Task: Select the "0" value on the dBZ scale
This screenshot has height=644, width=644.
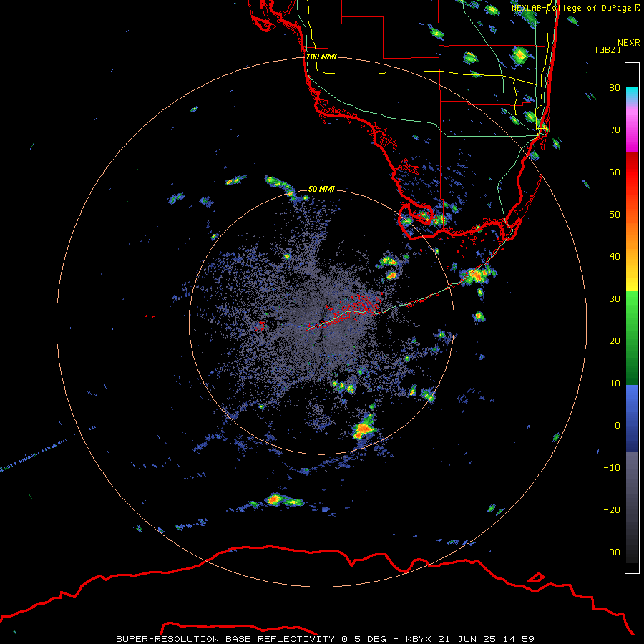Action: point(618,426)
